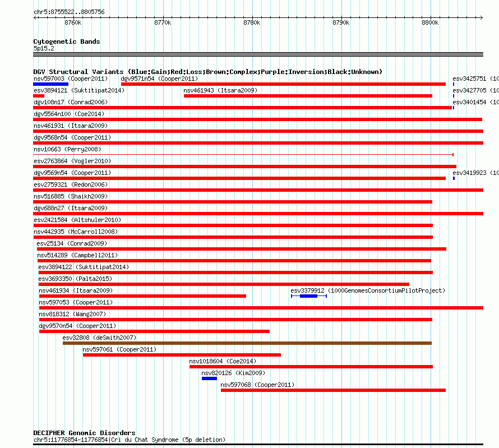Click the nsv516885 (Shaikh2009) label

click(x=71, y=196)
